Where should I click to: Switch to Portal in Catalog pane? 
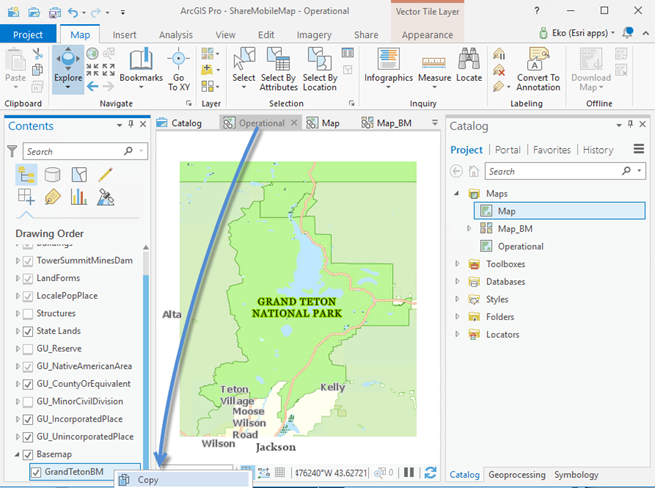[508, 150]
